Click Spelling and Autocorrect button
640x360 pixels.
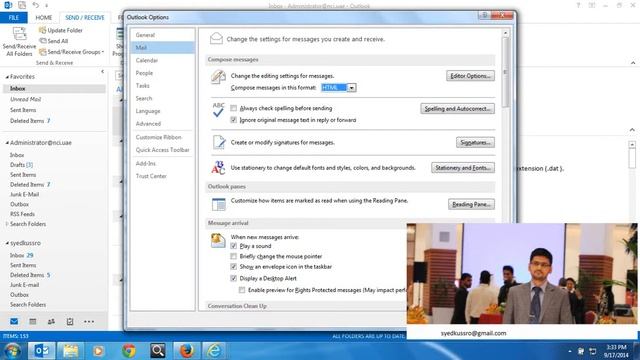(x=458, y=109)
